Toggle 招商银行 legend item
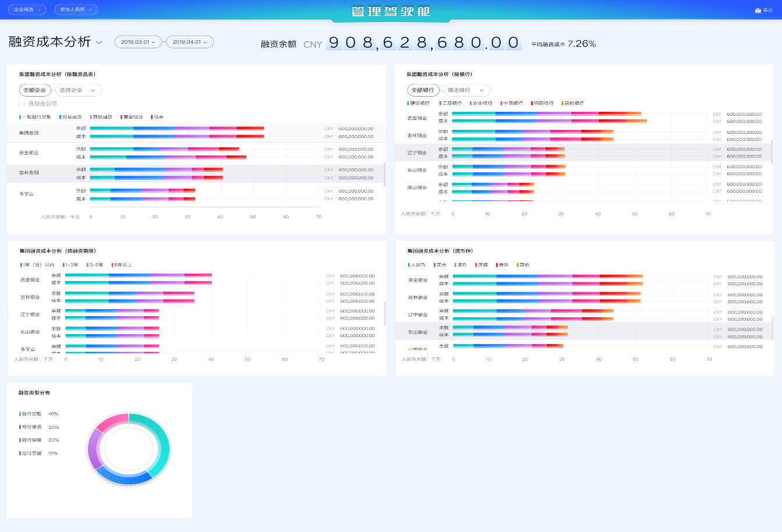Image resolution: width=782 pixels, height=532 pixels. pyautogui.click(x=542, y=103)
